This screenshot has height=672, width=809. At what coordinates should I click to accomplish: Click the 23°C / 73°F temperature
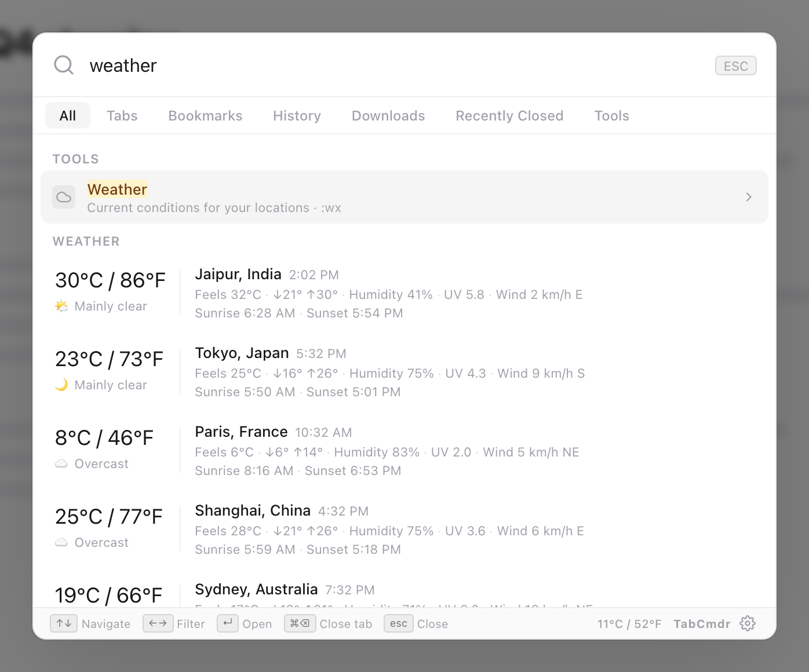(109, 359)
